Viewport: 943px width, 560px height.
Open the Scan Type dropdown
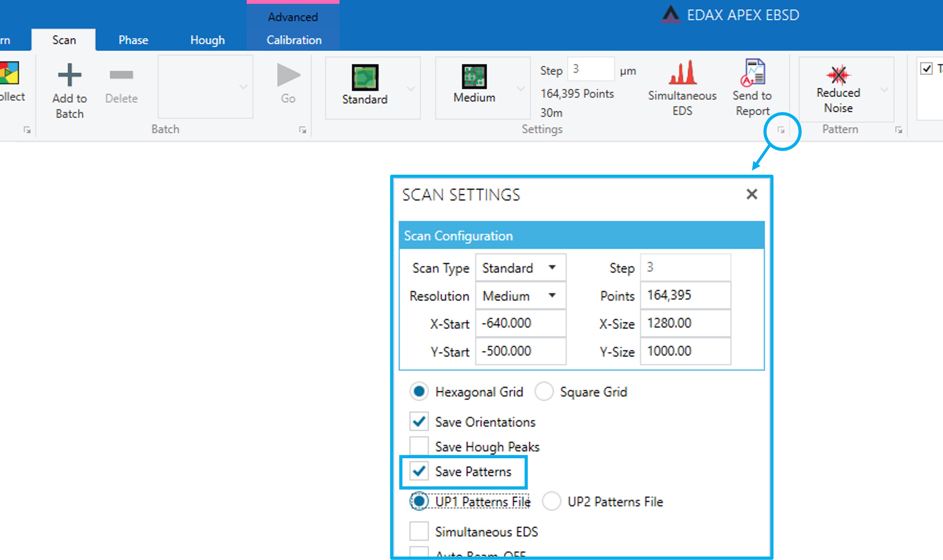pos(553,268)
